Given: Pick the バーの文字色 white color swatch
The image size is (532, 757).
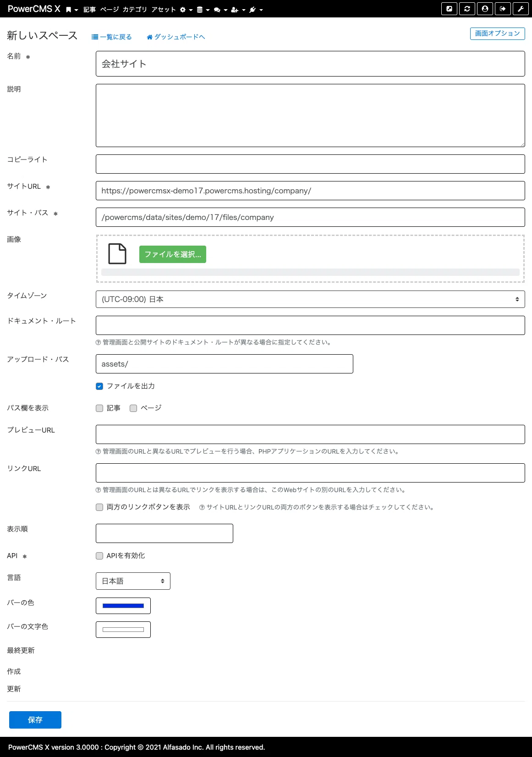Looking at the screenshot, I should 123,630.
